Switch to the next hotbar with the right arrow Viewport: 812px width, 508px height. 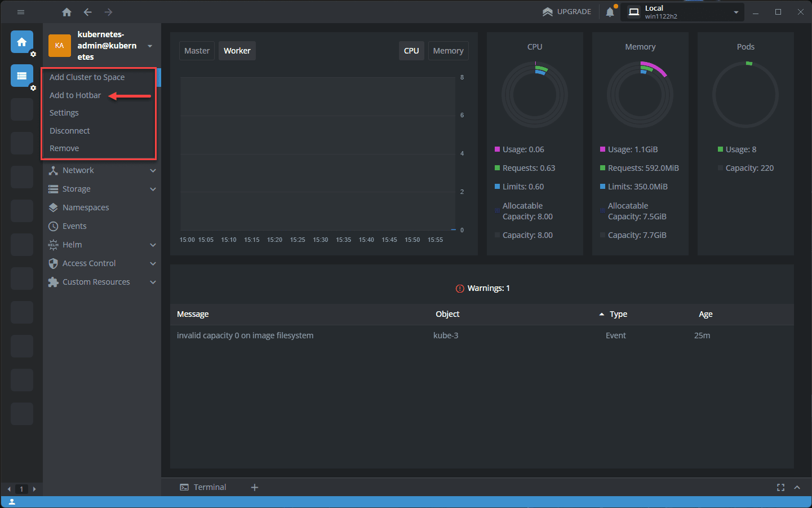click(34, 489)
